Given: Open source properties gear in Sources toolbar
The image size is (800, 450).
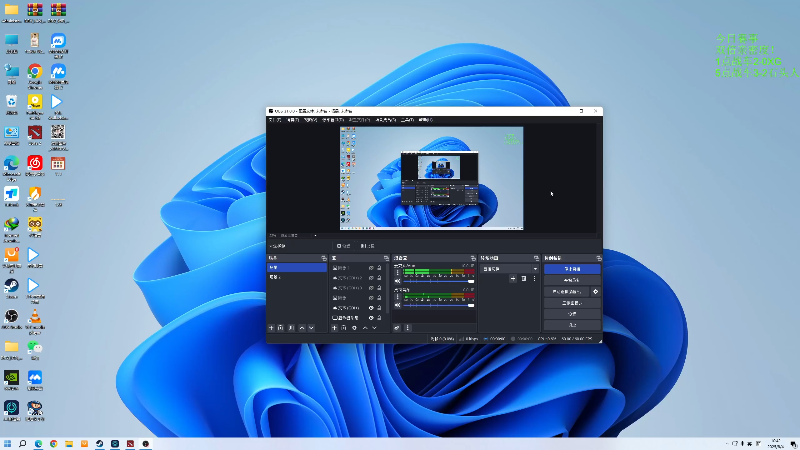Looking at the screenshot, I should click(354, 328).
